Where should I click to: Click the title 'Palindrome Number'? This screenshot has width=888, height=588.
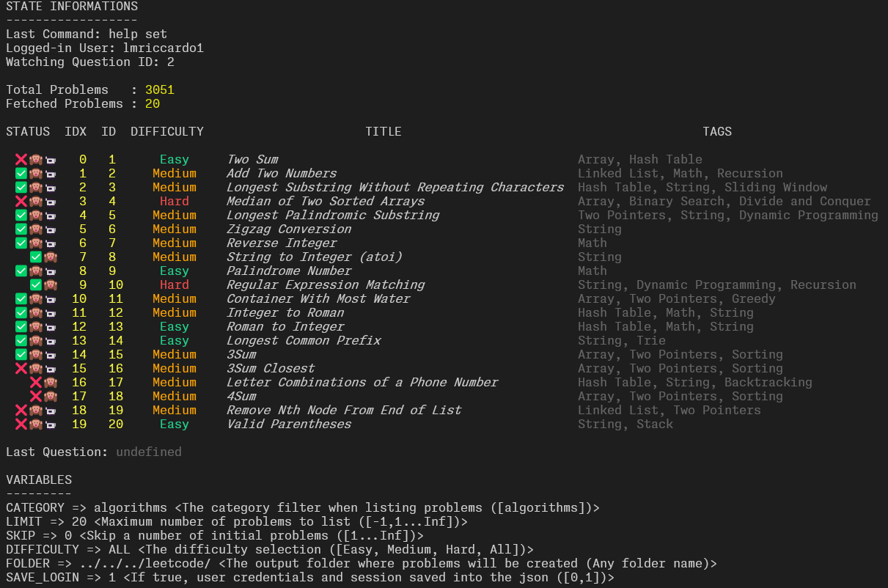(x=289, y=271)
